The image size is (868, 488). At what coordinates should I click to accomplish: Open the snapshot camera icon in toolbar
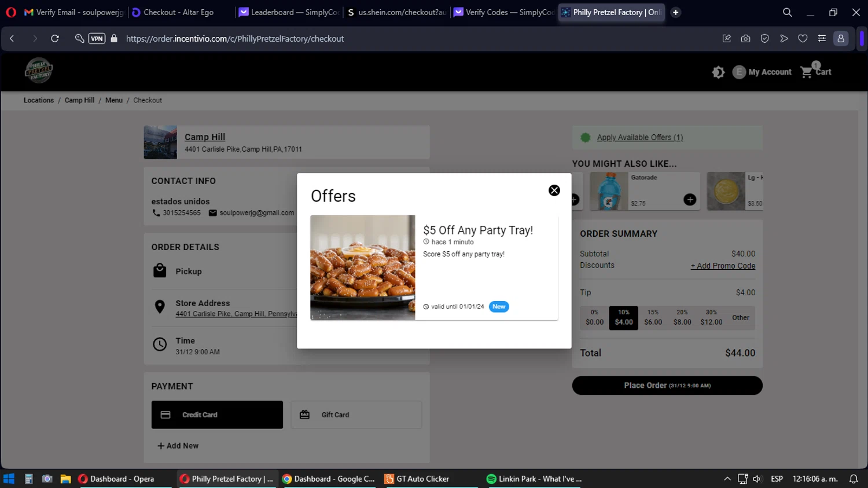[x=745, y=39]
